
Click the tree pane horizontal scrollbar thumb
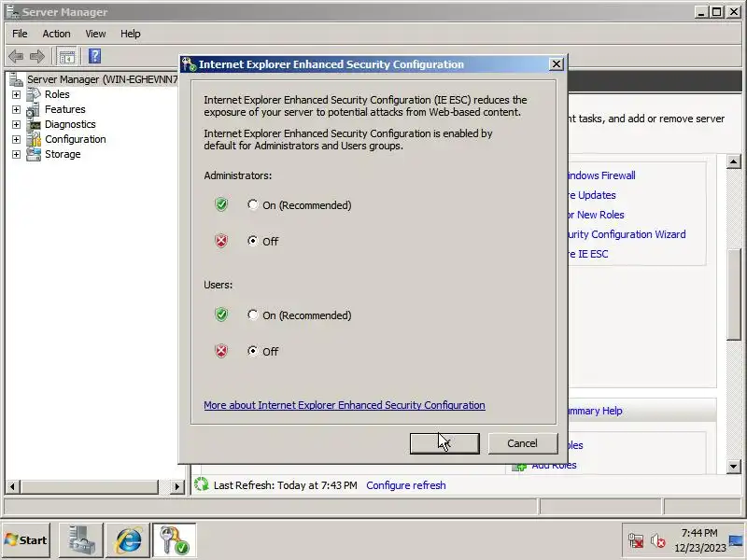[89, 486]
